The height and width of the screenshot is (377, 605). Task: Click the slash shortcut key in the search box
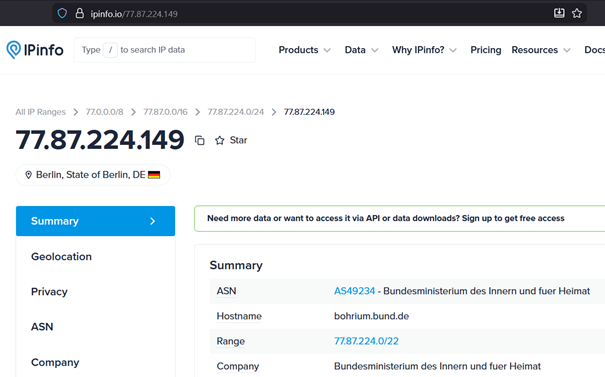(110, 50)
